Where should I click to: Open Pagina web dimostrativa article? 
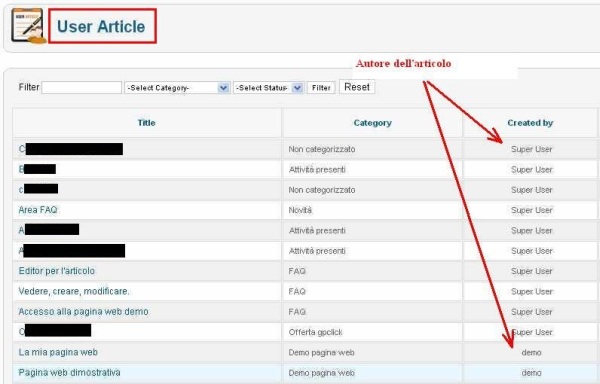(x=69, y=372)
